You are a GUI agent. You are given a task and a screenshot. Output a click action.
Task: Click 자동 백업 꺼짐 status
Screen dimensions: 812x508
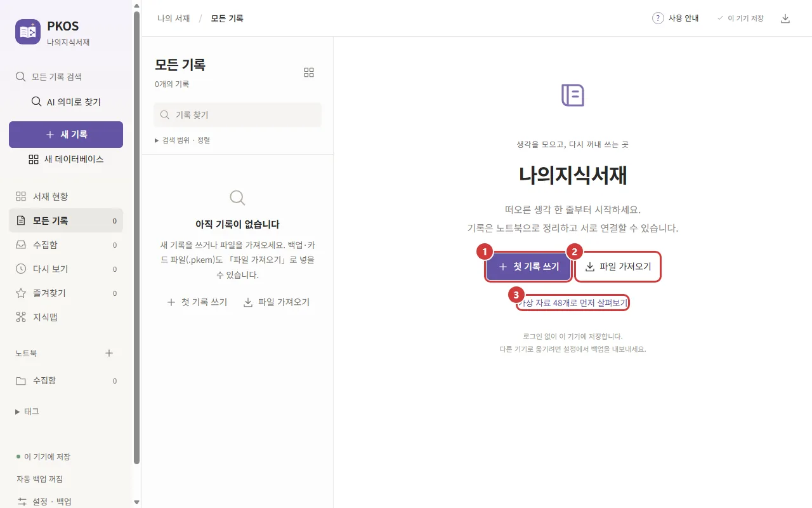click(39, 479)
